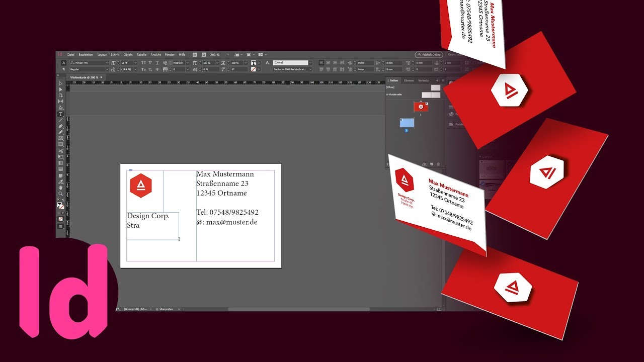Open the leading (14,4 Pt) dropdown

135,69
